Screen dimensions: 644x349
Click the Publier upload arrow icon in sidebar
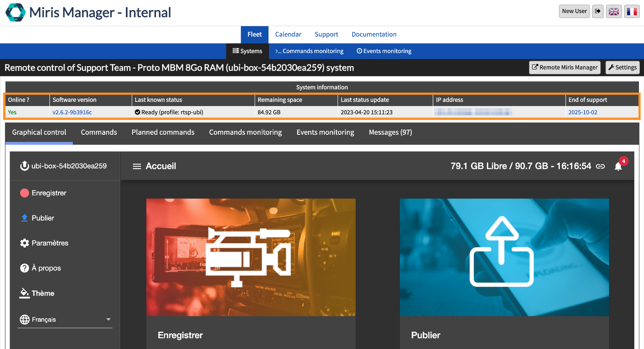(x=24, y=218)
